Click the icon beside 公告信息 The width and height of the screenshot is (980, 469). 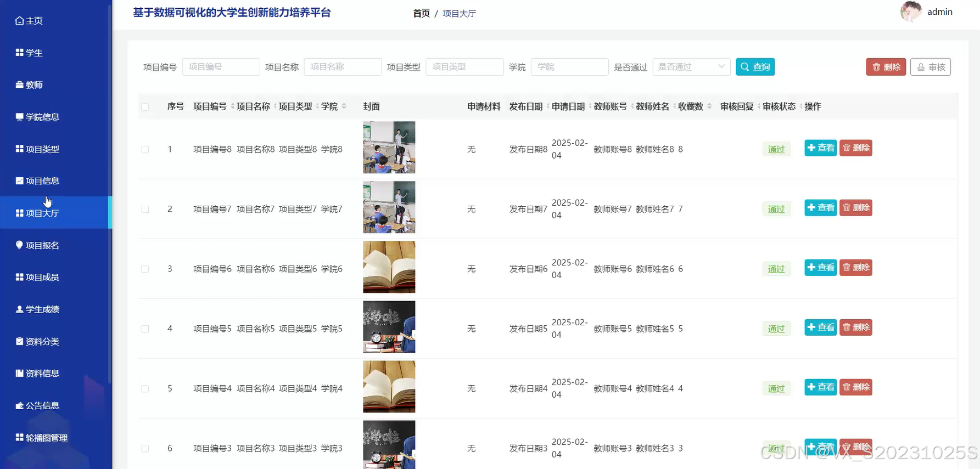pos(20,405)
